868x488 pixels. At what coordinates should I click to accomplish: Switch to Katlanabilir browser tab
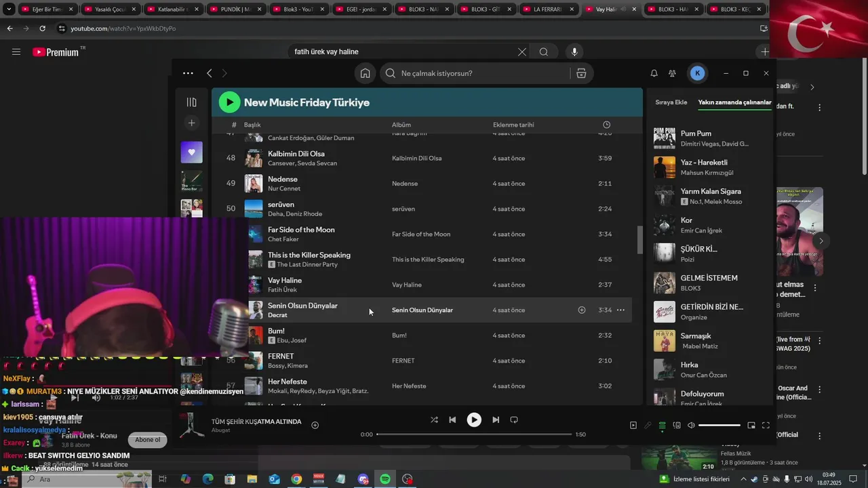click(x=175, y=9)
